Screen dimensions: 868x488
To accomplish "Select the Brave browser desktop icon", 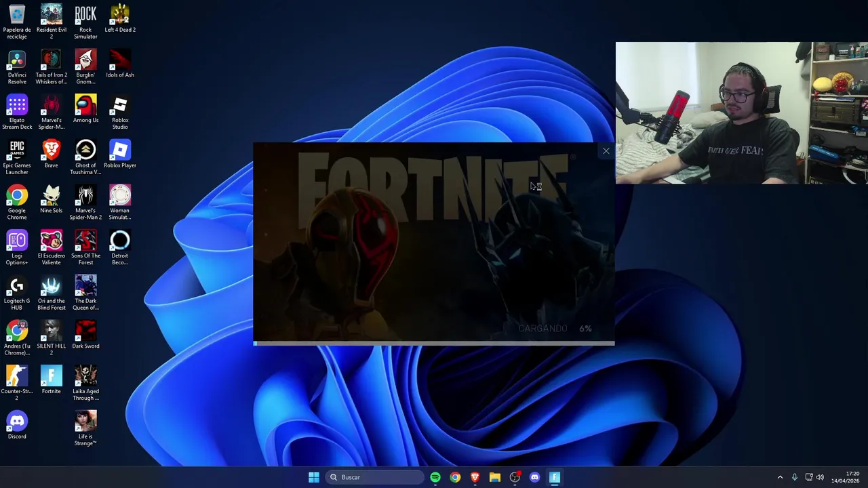I will (x=52, y=155).
